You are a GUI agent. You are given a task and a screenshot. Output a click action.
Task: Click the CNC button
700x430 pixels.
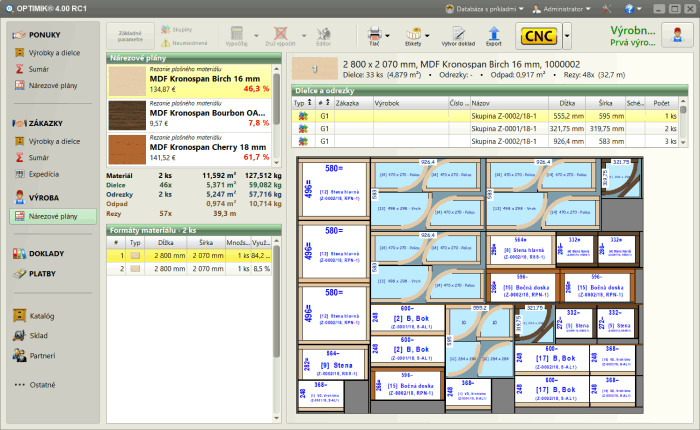[539, 36]
